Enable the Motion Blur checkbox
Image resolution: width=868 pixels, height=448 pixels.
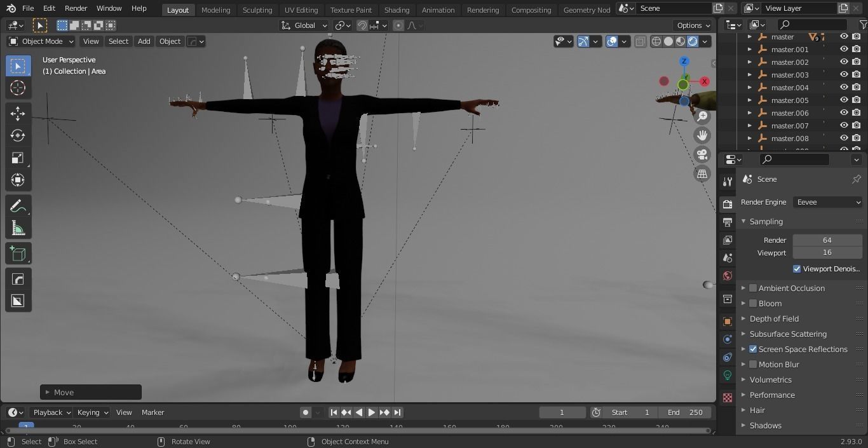753,364
